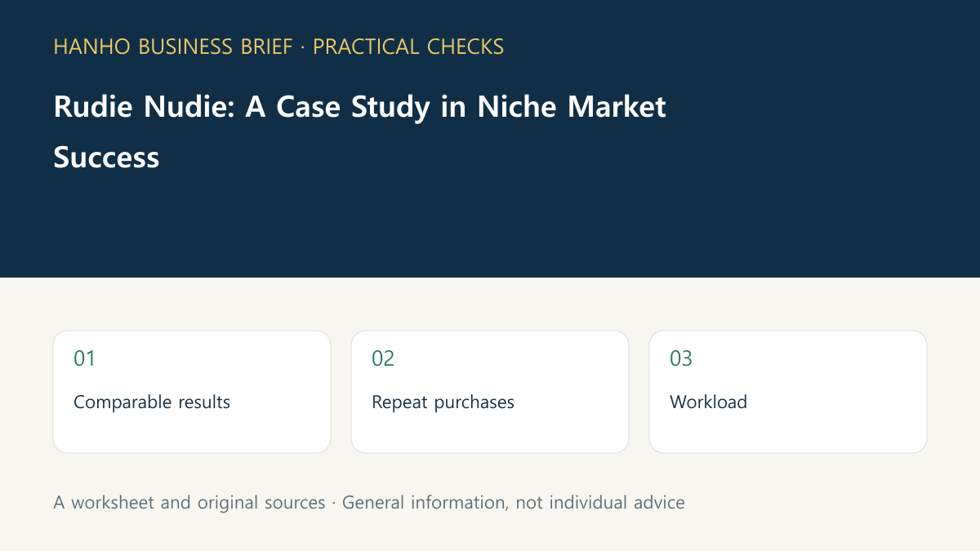The width and height of the screenshot is (980, 551).
Task: Click the word Success in the title
Action: (106, 157)
